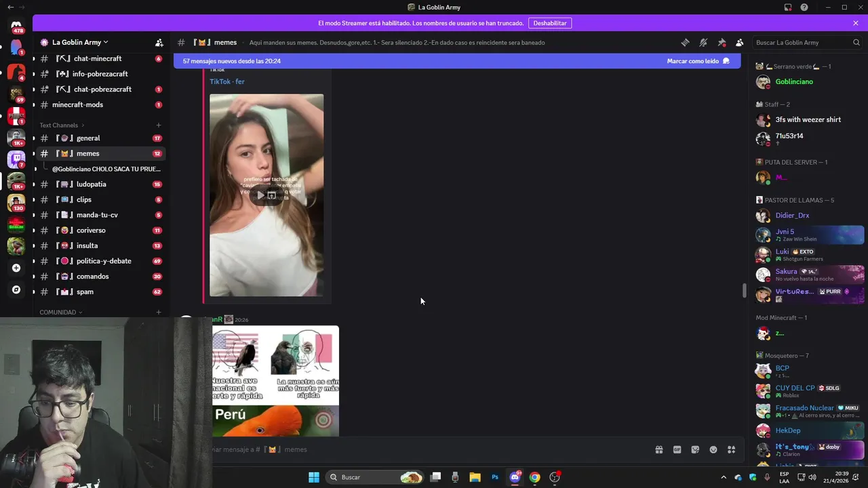Open the CHOLO SACA TU PRUE thread
868x488 pixels.
point(106,169)
